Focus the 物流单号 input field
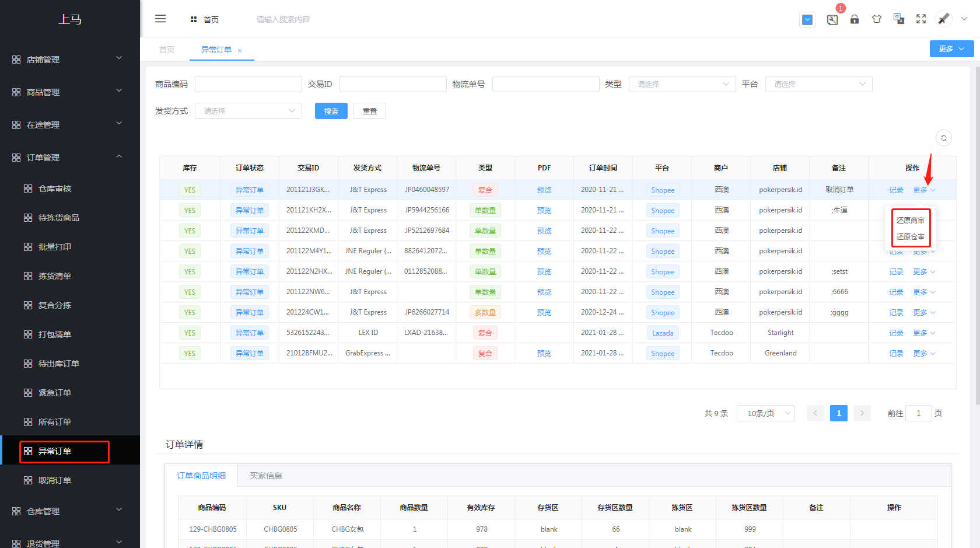The width and height of the screenshot is (980, 548). tap(546, 84)
